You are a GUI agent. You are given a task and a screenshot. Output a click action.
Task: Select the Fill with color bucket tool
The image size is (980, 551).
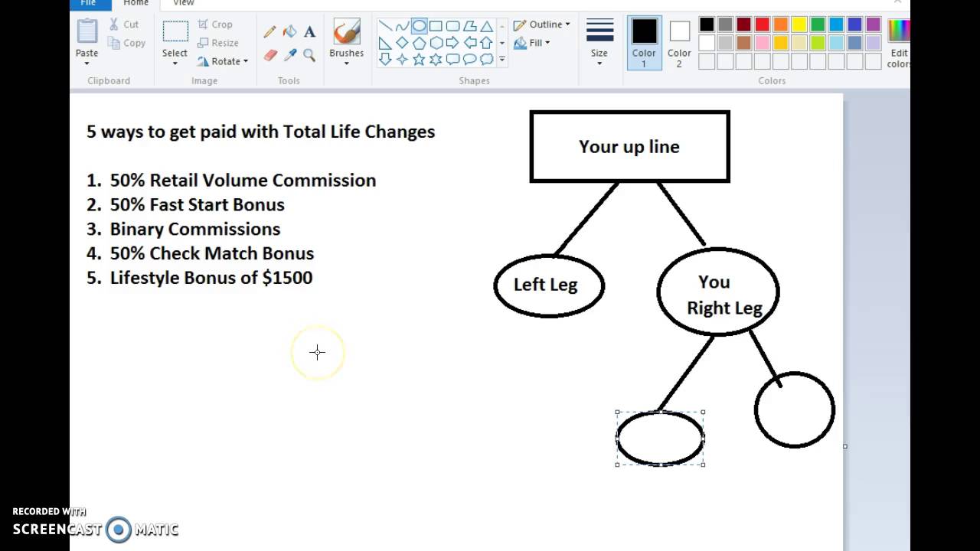point(289,32)
